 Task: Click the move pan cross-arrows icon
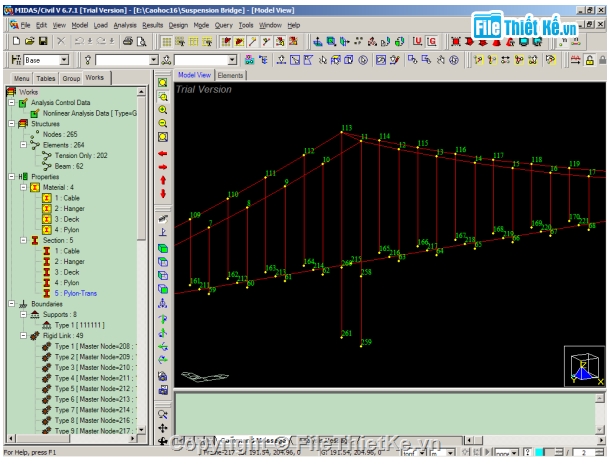pyautogui.click(x=163, y=428)
